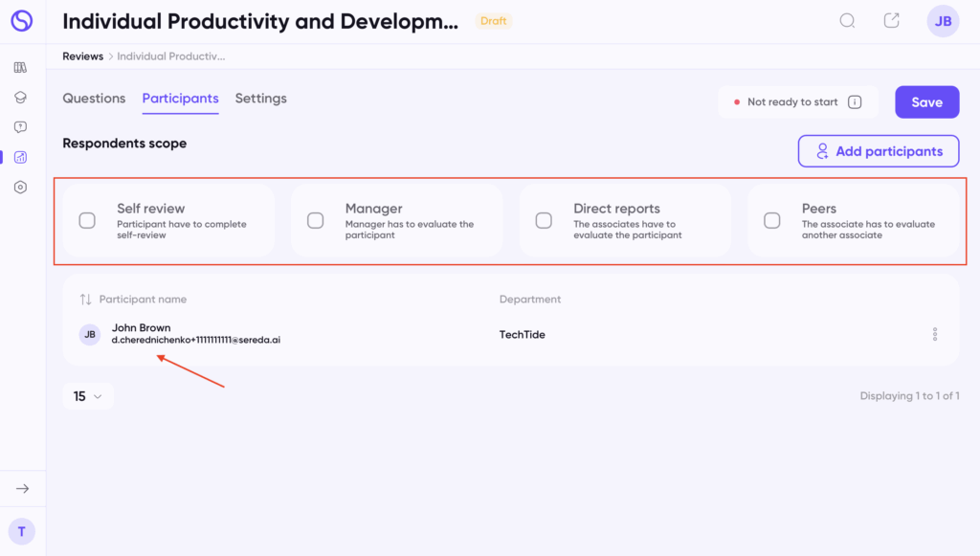Enable the Self review checkbox
This screenshot has width=980, height=556.
coord(87,221)
